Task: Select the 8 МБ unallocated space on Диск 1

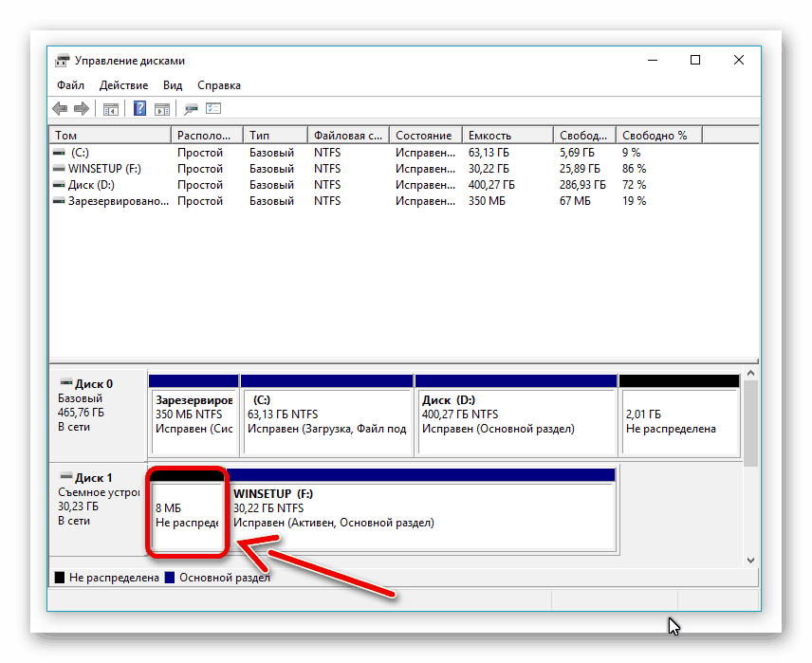Action: pos(187,514)
